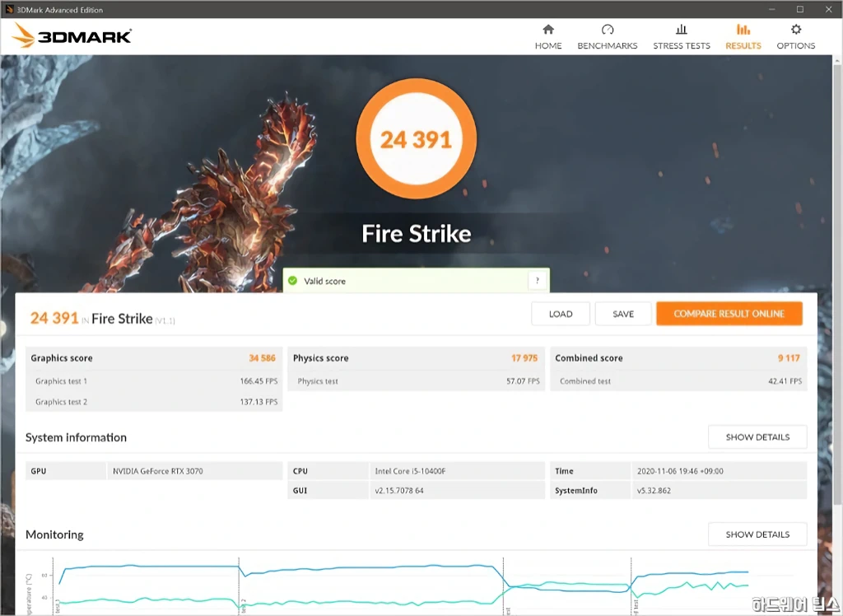Click the SystemInfo version v5.32.862
This screenshot has width=843, height=616.
tap(654, 490)
